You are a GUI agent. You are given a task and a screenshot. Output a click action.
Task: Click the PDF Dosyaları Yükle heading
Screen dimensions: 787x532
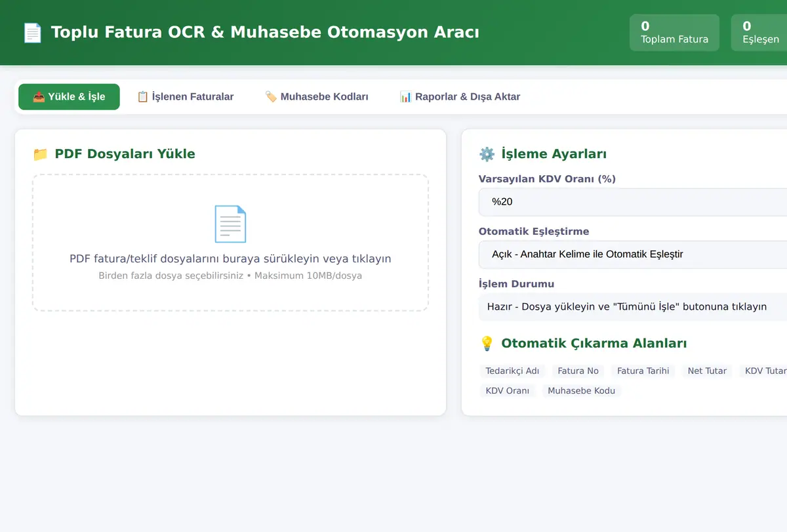pyautogui.click(x=125, y=154)
